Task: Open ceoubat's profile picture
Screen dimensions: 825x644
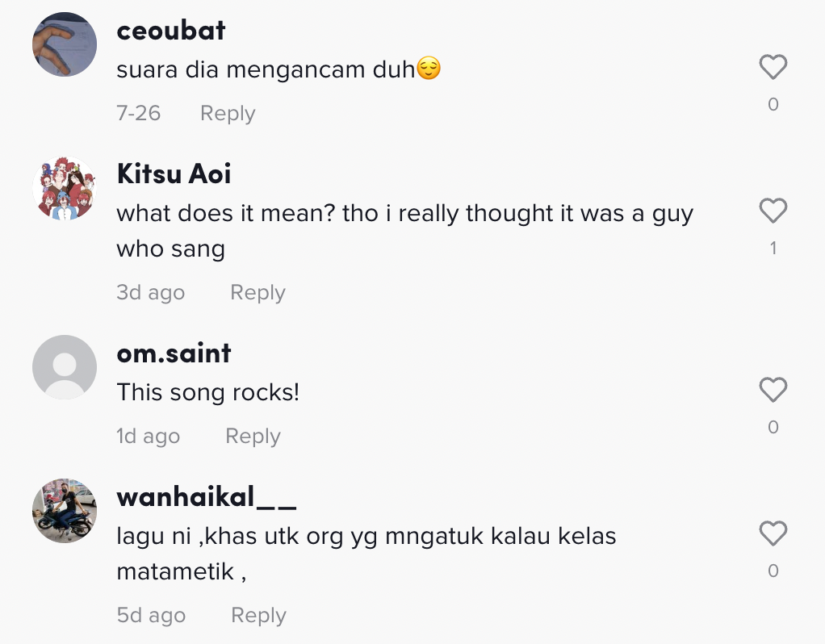Action: (x=65, y=44)
